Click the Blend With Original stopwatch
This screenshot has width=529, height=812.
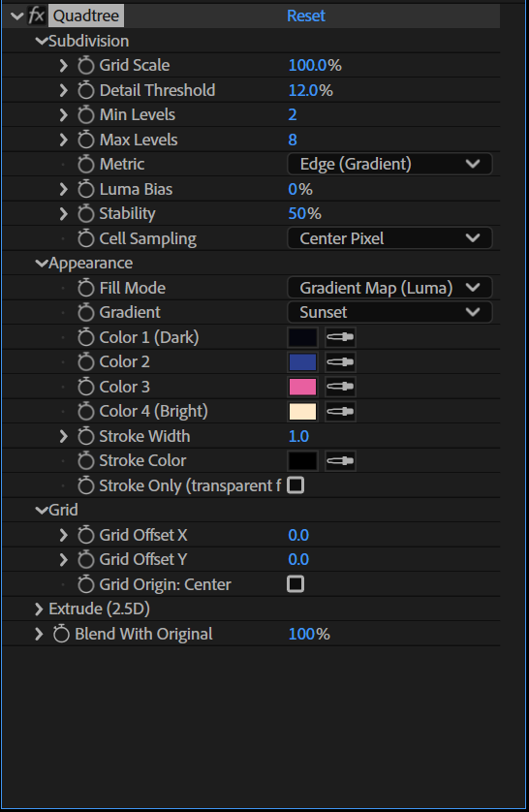point(61,634)
